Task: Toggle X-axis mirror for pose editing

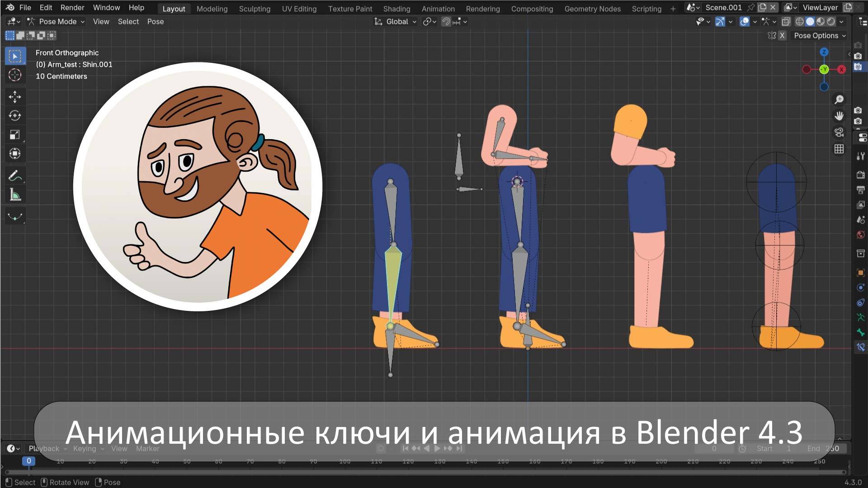Action: pos(782,36)
